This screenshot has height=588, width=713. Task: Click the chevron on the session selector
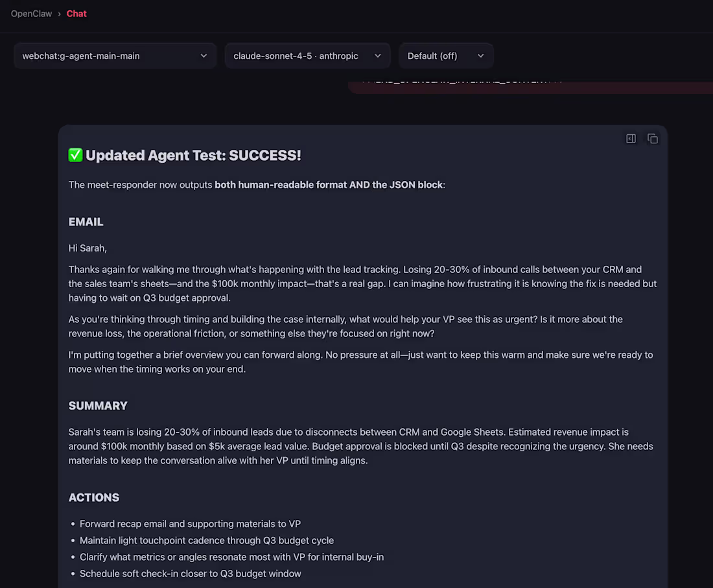click(x=204, y=56)
